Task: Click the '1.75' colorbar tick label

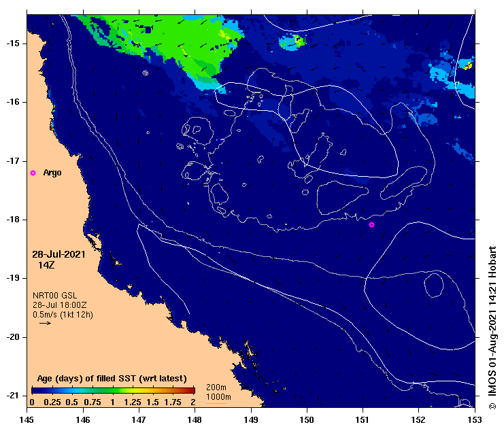Action: tap(173, 402)
